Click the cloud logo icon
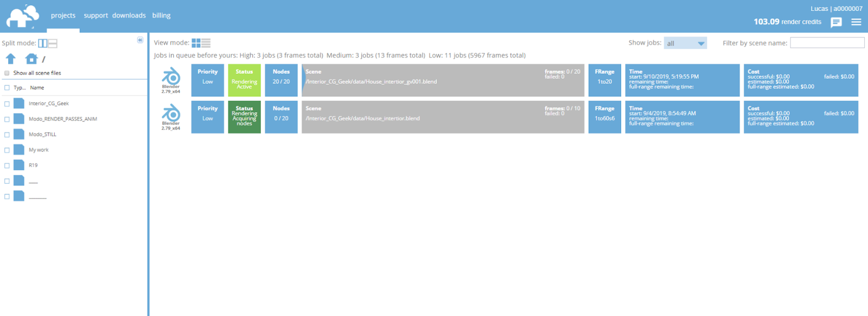This screenshot has width=868, height=316. coord(23,17)
